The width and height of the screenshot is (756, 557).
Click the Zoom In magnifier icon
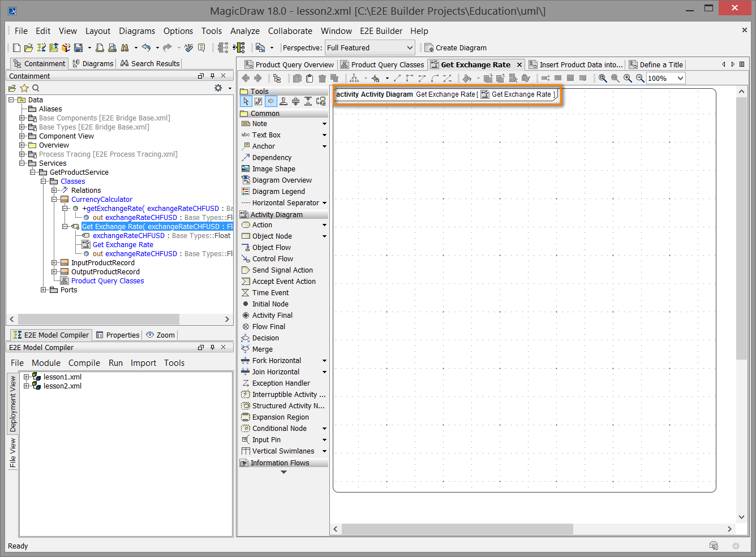[x=628, y=79]
